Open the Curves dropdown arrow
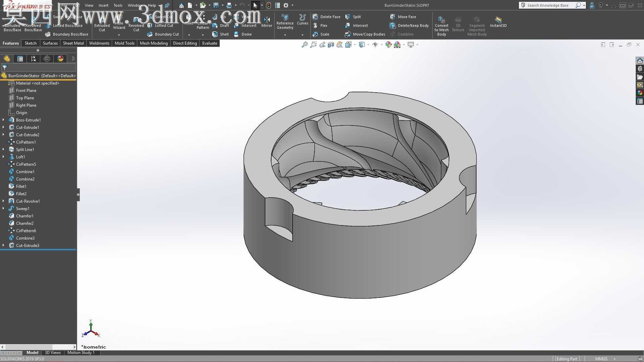Viewport: 644px width, 362px height. tap(302, 35)
